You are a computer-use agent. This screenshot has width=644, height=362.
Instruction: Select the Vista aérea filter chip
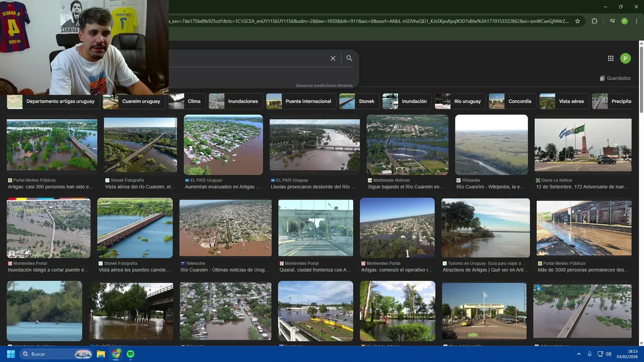click(563, 101)
